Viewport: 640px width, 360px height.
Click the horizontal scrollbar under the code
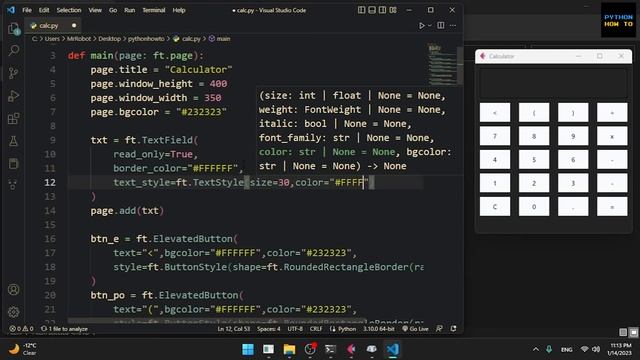217,321
